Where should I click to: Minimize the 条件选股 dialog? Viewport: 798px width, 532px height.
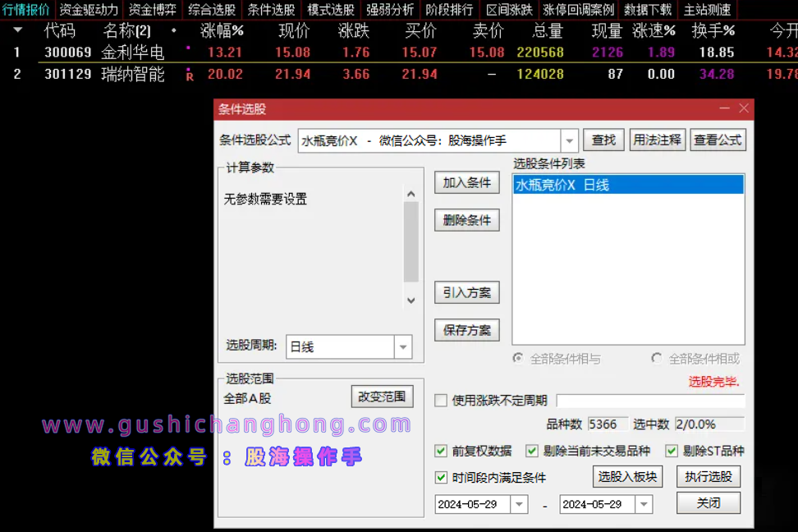click(x=724, y=108)
